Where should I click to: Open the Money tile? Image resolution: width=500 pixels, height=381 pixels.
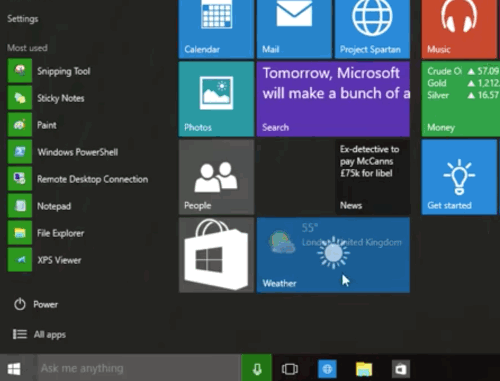[461, 99]
